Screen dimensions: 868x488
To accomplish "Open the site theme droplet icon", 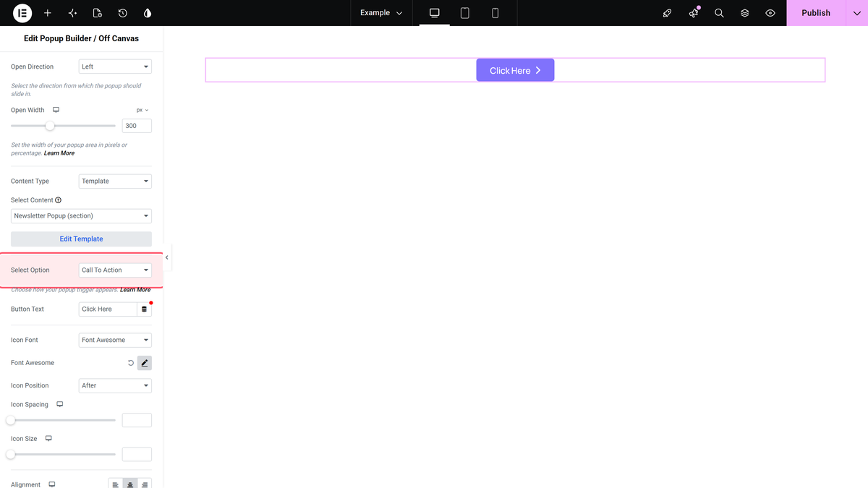I will [148, 13].
